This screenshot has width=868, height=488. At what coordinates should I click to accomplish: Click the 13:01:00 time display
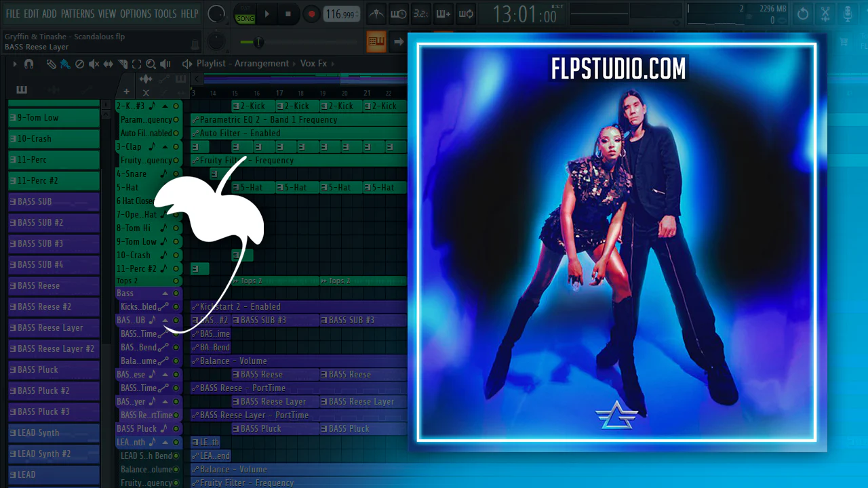pyautogui.click(x=525, y=14)
